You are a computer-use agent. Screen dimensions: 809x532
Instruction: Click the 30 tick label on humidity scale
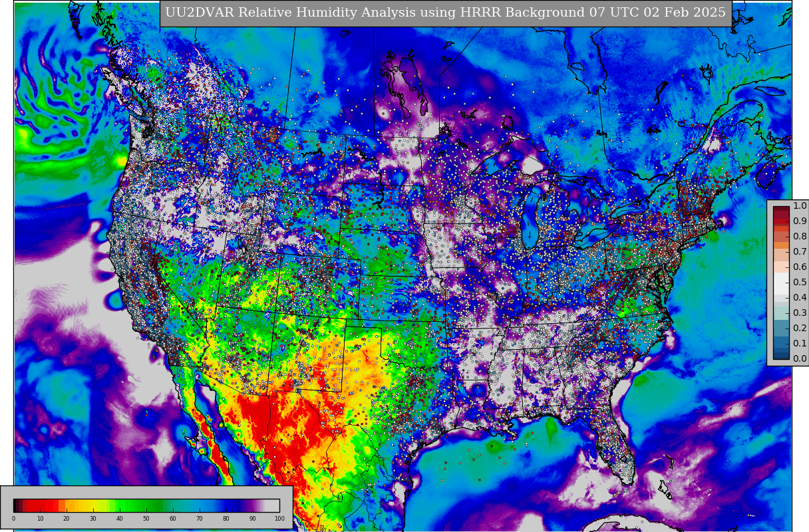[x=93, y=519]
